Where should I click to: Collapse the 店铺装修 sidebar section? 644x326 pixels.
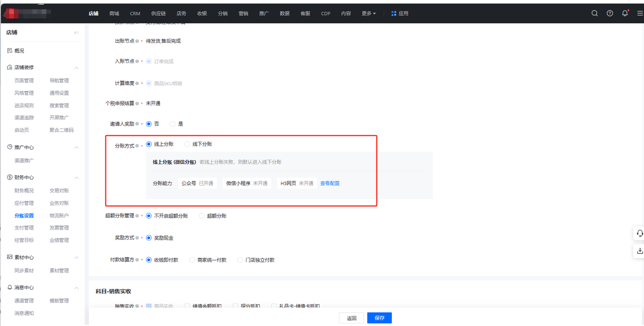click(76, 68)
